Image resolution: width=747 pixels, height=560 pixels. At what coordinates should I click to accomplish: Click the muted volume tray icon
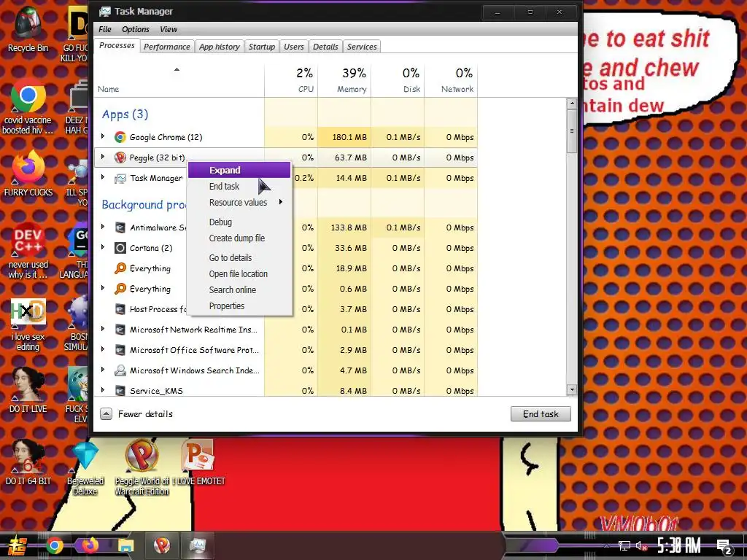pos(642,545)
